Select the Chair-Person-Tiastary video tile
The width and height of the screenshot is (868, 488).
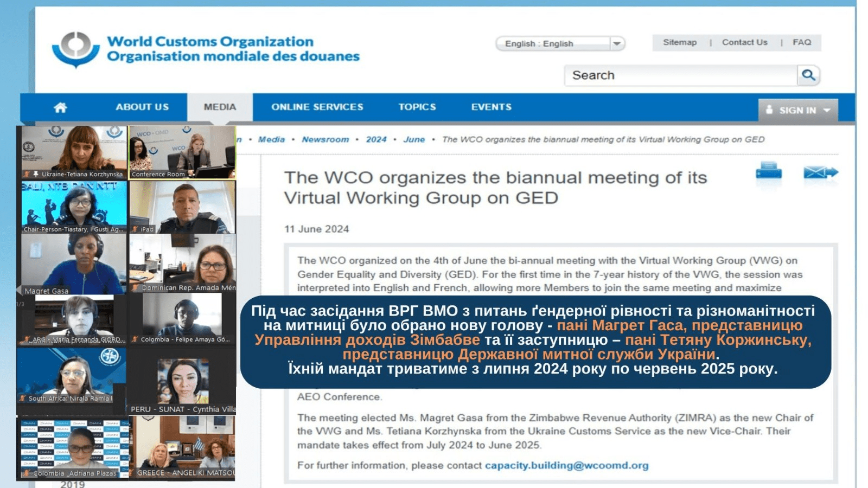(74, 207)
